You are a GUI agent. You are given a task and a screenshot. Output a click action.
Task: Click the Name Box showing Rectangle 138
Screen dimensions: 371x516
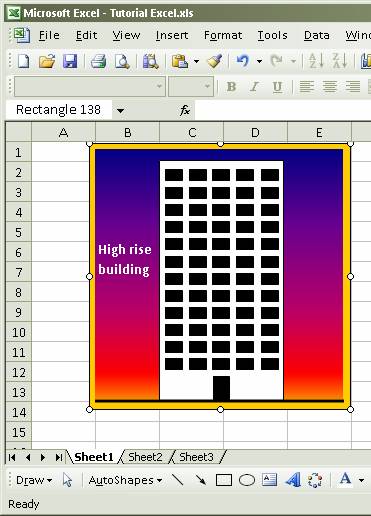click(x=59, y=110)
